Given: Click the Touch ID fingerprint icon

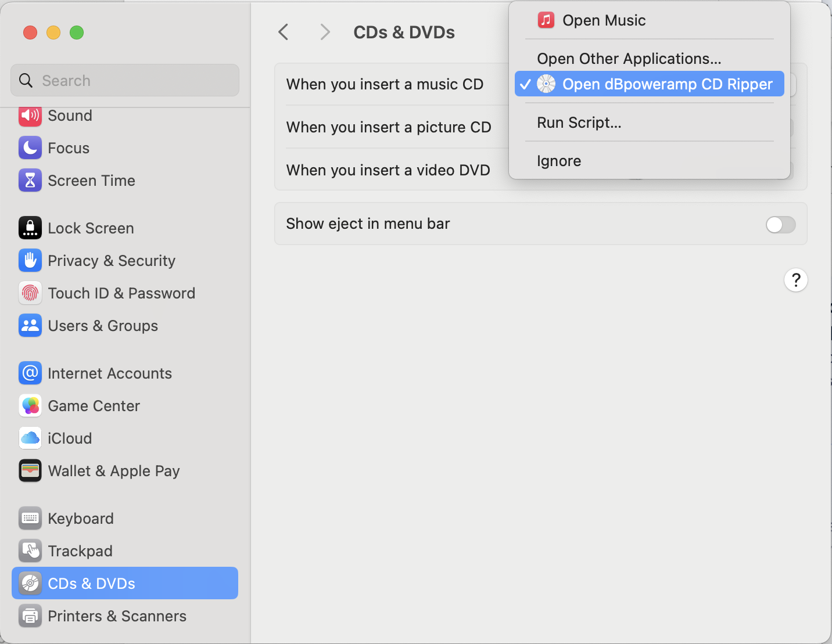Looking at the screenshot, I should (30, 293).
